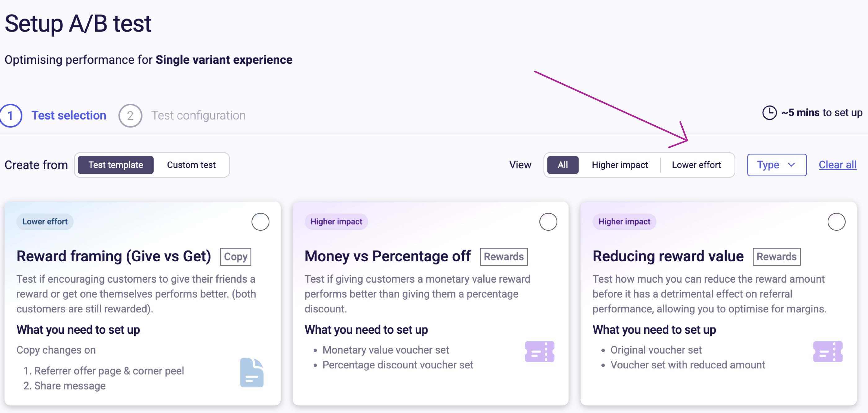The width and height of the screenshot is (868, 413).
Task: Filter view by Lower effort
Action: (x=697, y=165)
